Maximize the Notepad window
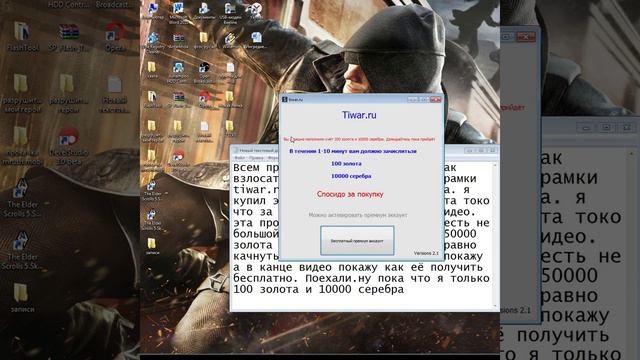 481,151
